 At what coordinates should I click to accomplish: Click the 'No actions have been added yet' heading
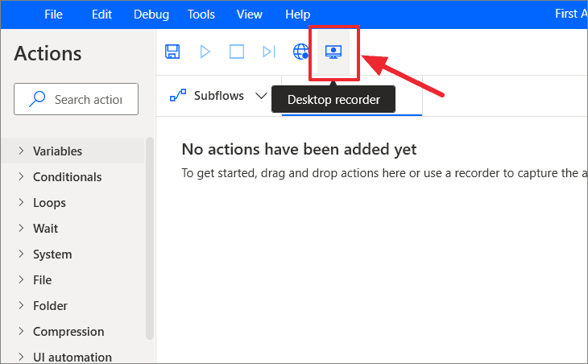click(x=299, y=149)
